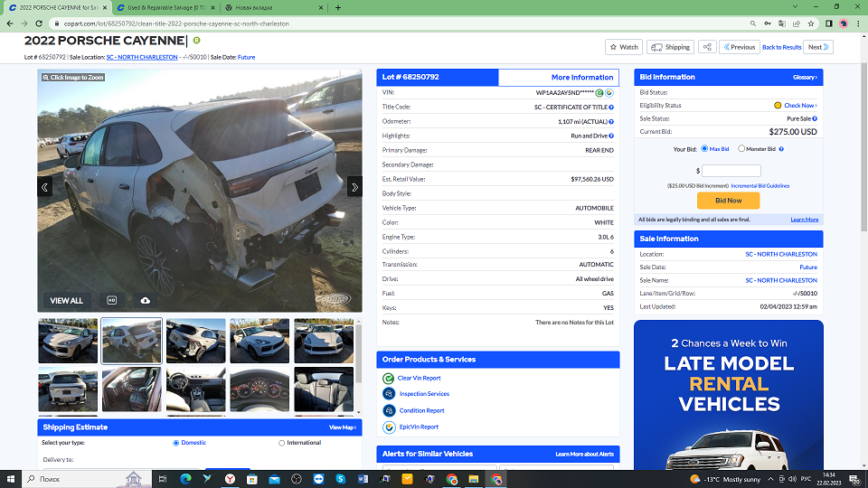Viewport: 868px width, 488px height.
Task: Go to Previous lot
Action: [740, 47]
